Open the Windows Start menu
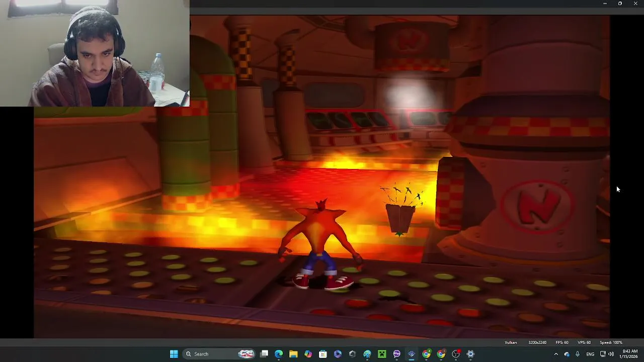The height and width of the screenshot is (362, 644). click(x=174, y=354)
